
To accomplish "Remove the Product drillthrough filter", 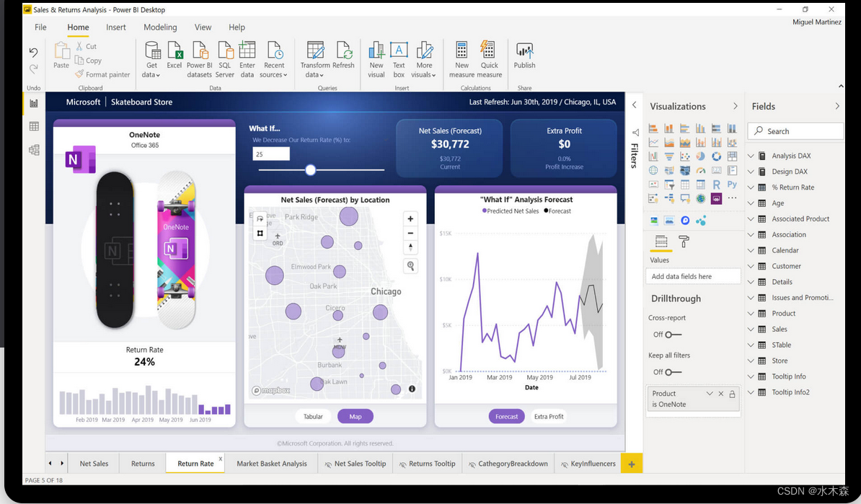I will point(721,394).
